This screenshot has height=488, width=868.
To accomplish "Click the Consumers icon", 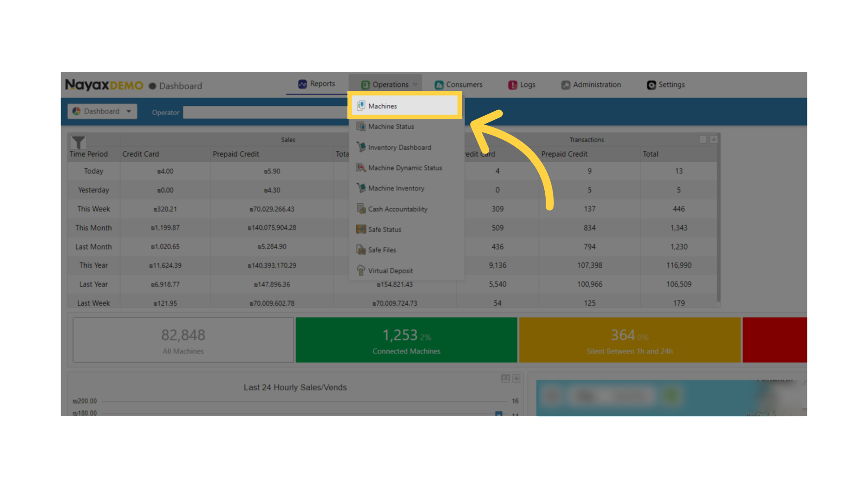I will (x=439, y=85).
